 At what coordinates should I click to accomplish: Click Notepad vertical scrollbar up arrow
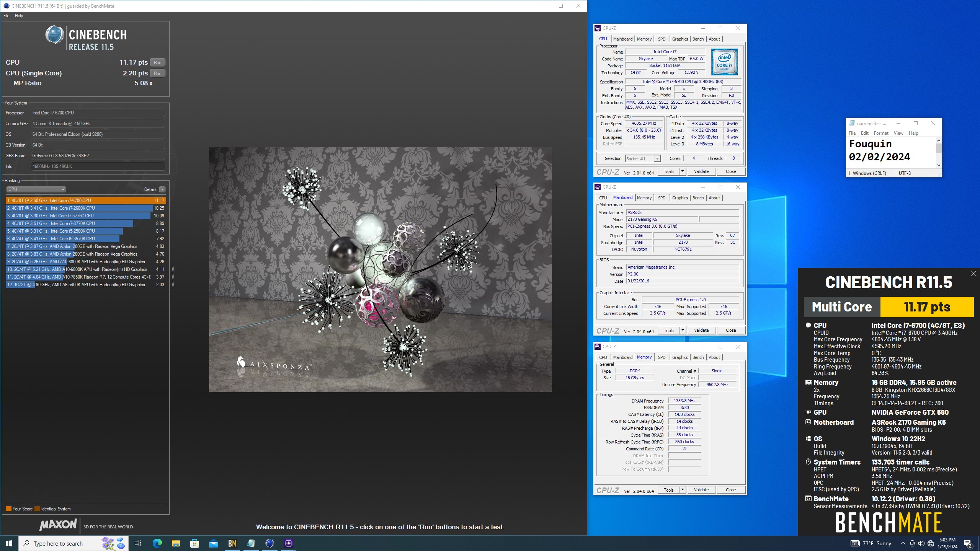pos(939,140)
